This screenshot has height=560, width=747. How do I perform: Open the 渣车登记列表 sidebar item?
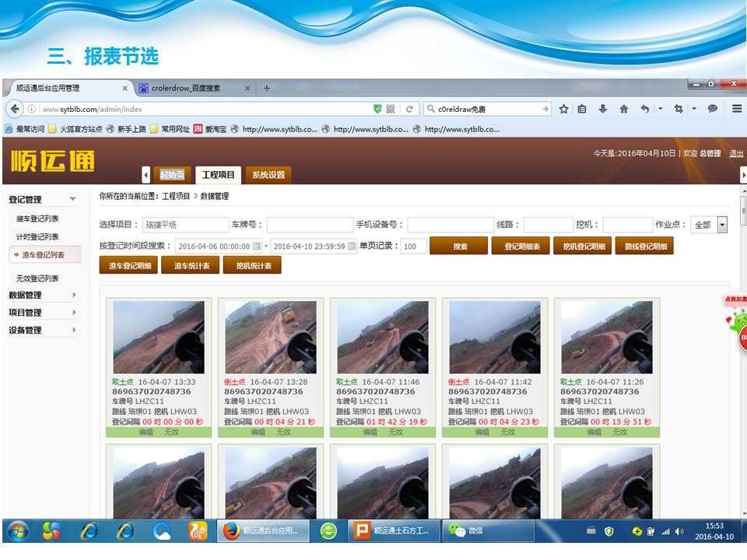click(45, 255)
